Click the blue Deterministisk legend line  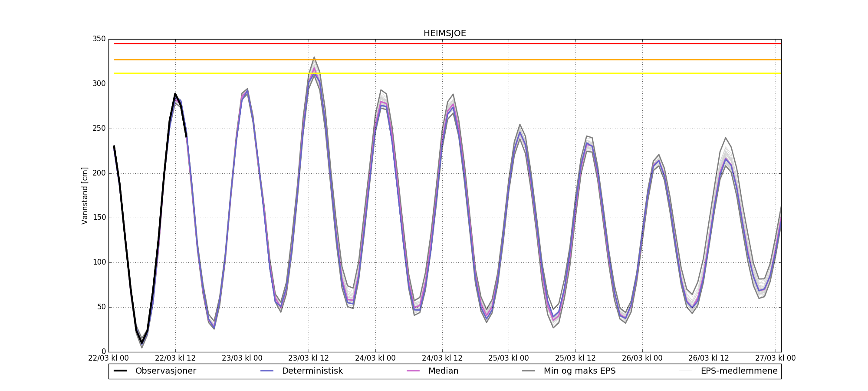click(266, 371)
